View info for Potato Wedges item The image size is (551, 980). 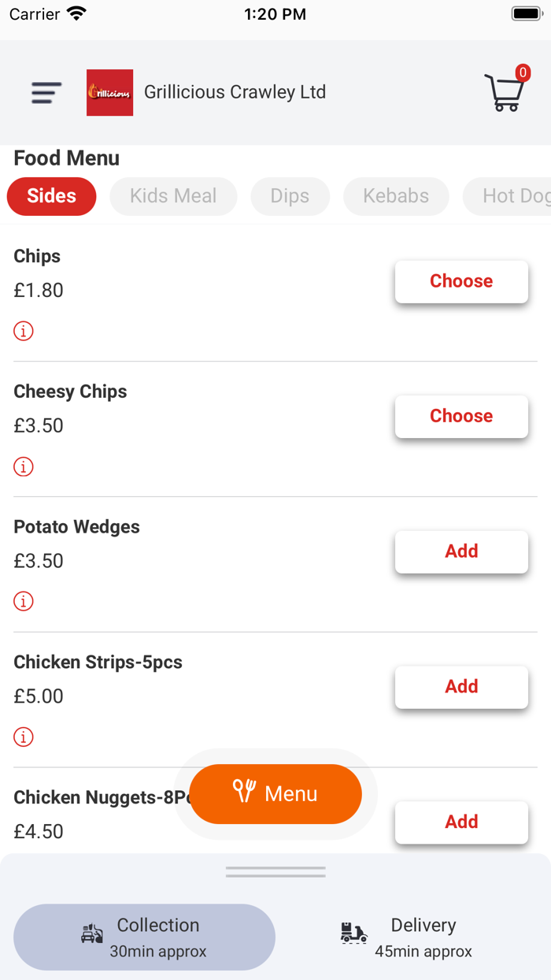pyautogui.click(x=23, y=601)
